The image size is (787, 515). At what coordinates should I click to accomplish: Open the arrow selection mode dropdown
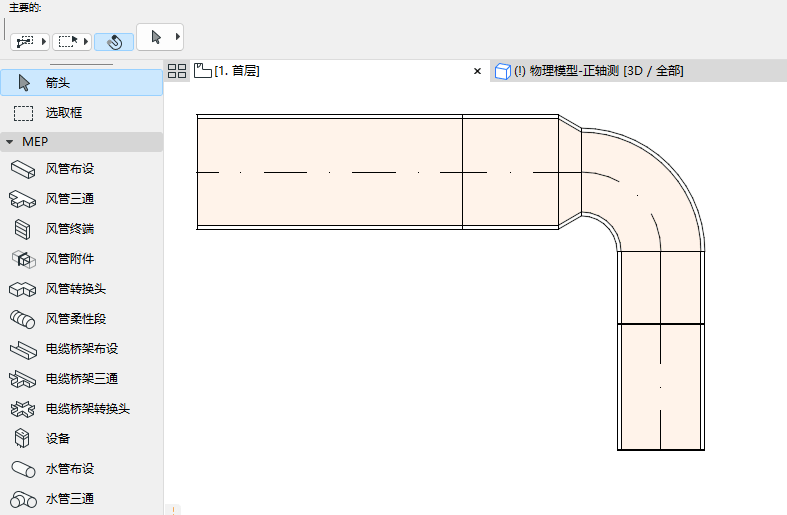click(x=178, y=37)
